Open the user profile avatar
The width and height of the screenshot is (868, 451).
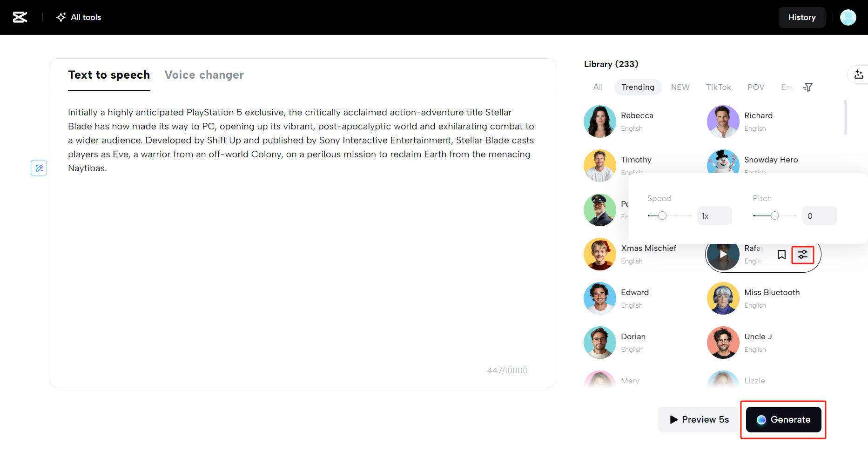pyautogui.click(x=848, y=17)
